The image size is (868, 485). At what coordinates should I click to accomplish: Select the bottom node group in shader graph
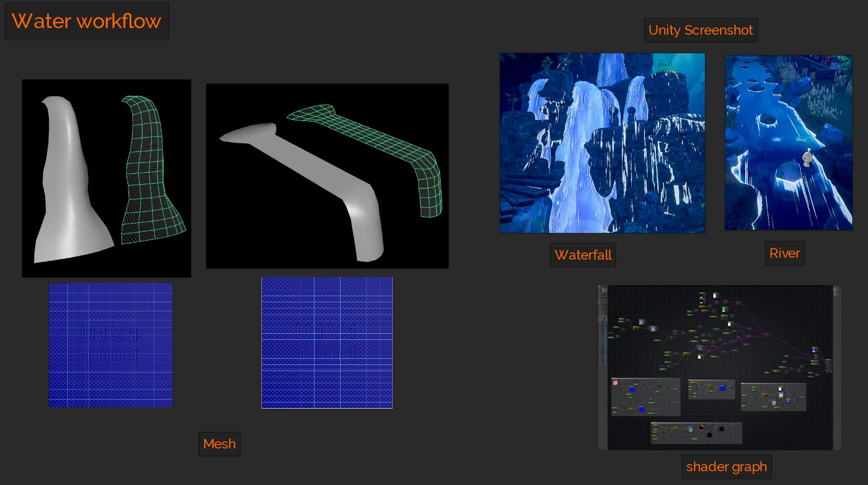click(696, 433)
